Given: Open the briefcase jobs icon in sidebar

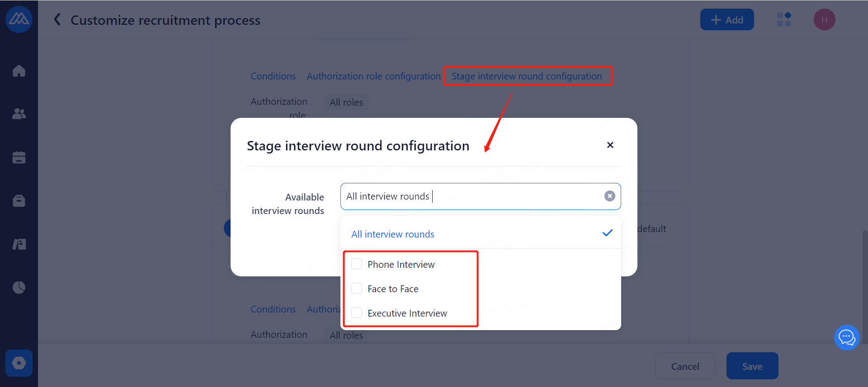Looking at the screenshot, I should point(19,200).
